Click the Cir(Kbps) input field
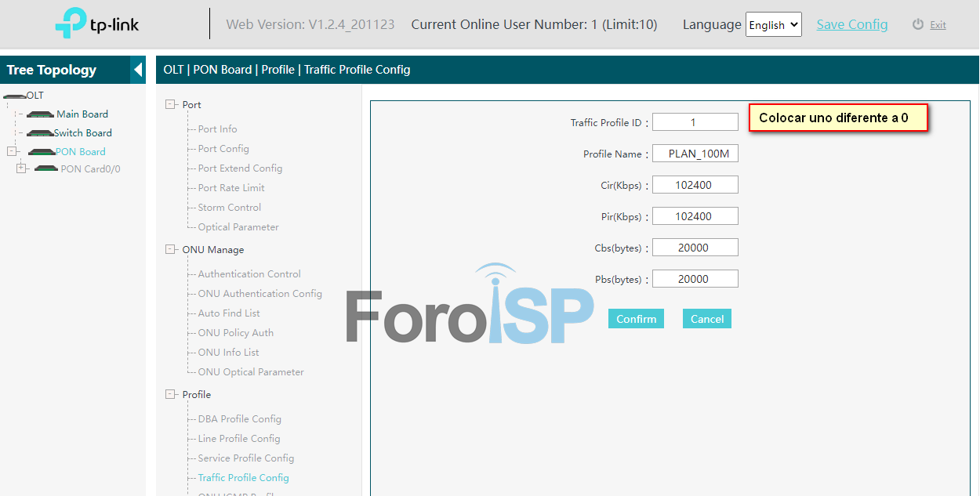Image resolution: width=980 pixels, height=496 pixels. click(x=695, y=185)
